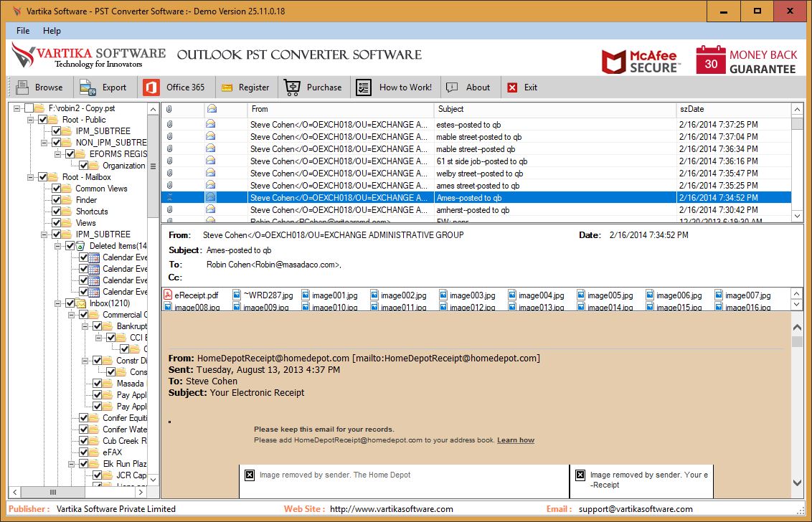The height and width of the screenshot is (522, 812).
Task: Click the red Exit icon
Action: click(512, 87)
